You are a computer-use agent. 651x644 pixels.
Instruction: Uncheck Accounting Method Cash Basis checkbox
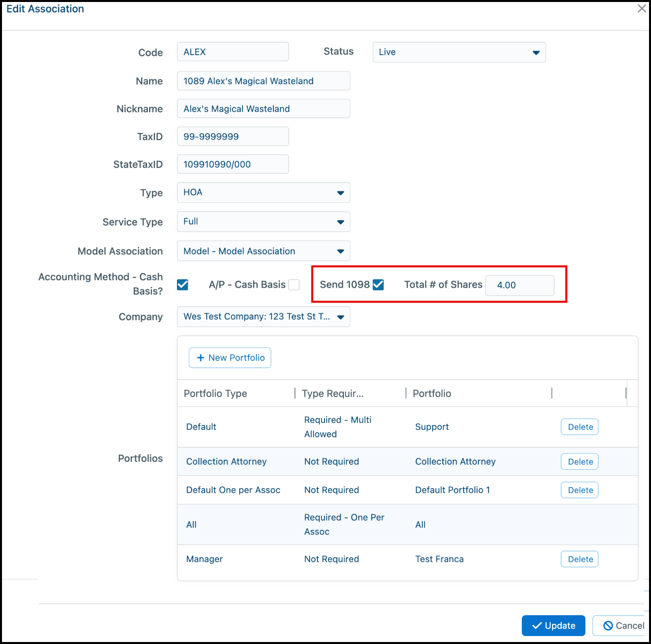pyautogui.click(x=182, y=285)
